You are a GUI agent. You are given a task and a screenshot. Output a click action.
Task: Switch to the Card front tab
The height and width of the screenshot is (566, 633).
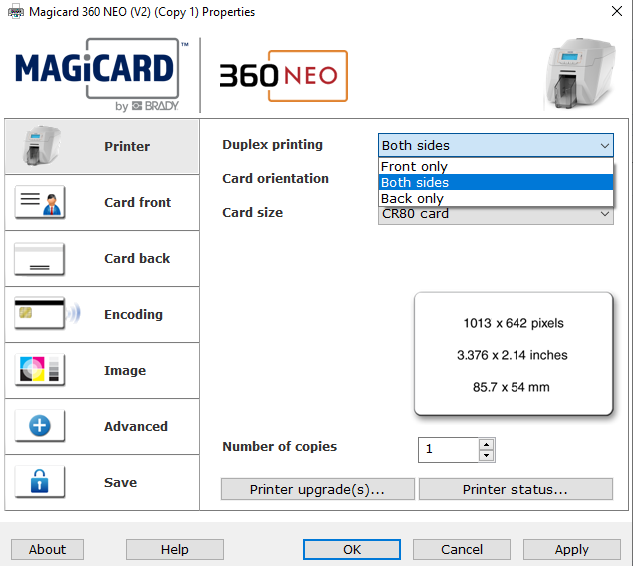pos(102,203)
